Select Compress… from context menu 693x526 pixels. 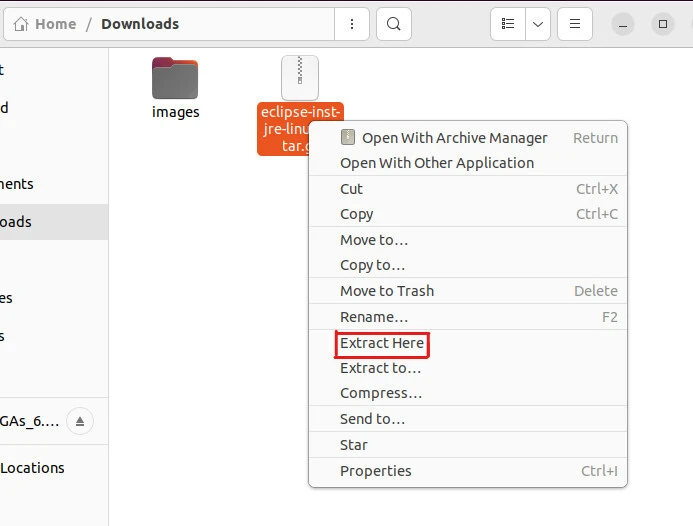click(x=381, y=393)
